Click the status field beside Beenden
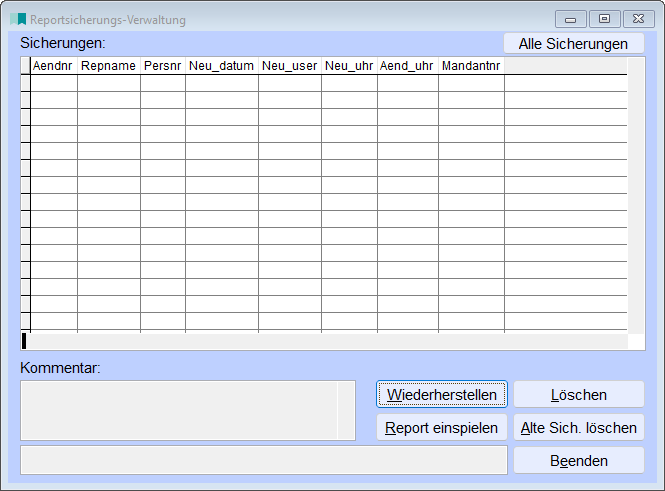Image resolution: width=665 pixels, height=491 pixels. tap(263, 461)
